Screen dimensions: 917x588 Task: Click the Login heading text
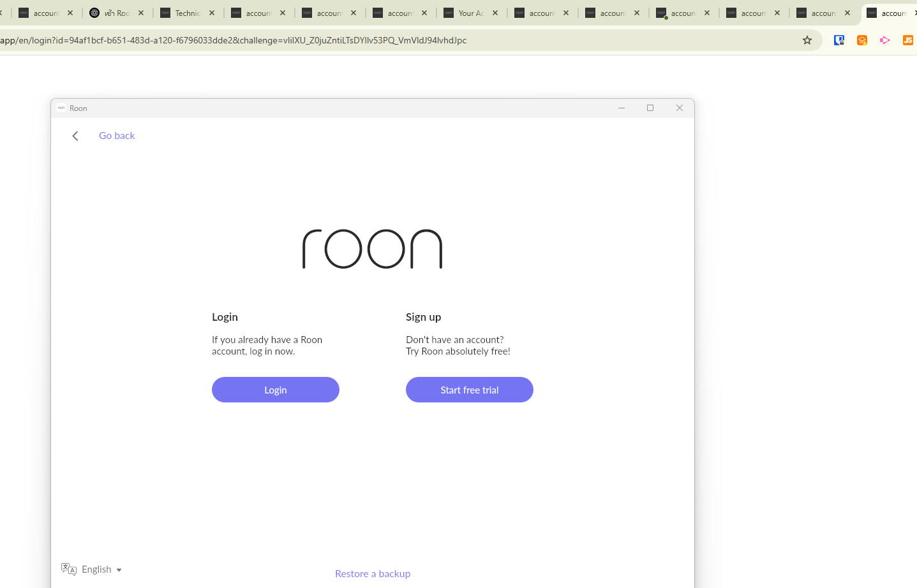tap(225, 317)
